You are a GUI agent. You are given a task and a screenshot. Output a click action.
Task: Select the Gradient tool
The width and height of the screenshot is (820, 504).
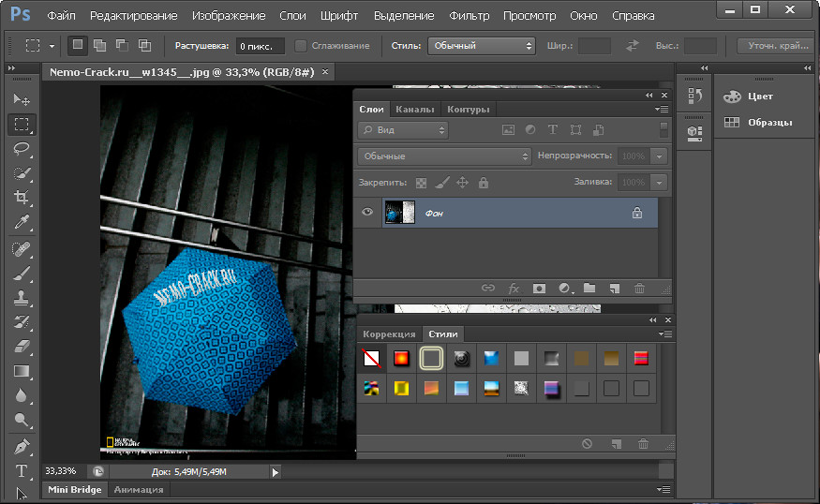[22, 371]
